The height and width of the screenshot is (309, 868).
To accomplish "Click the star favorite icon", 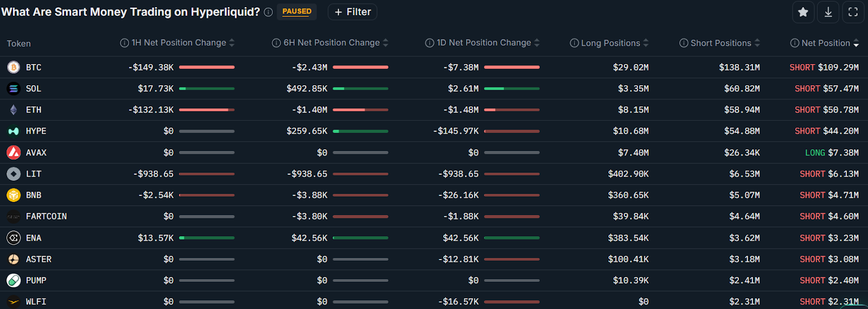I will point(803,12).
